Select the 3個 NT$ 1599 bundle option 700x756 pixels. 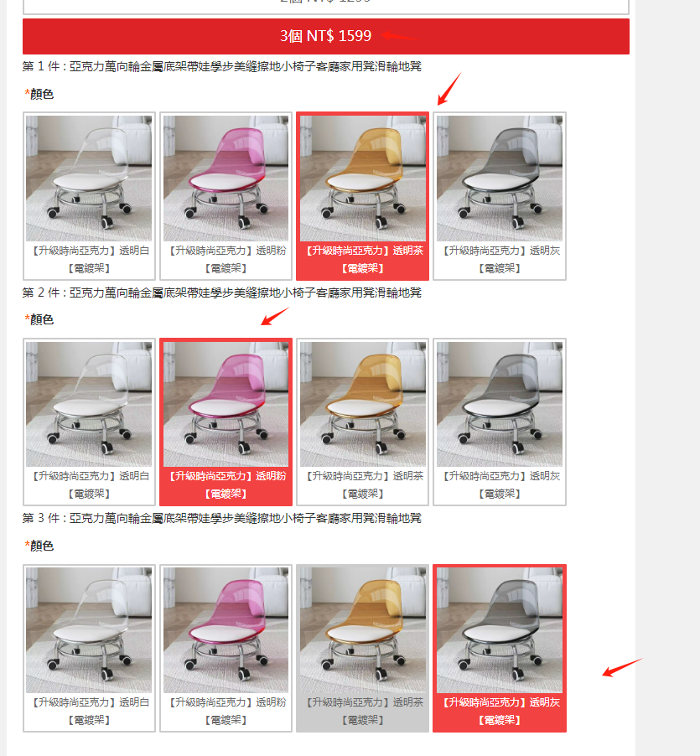point(326,36)
